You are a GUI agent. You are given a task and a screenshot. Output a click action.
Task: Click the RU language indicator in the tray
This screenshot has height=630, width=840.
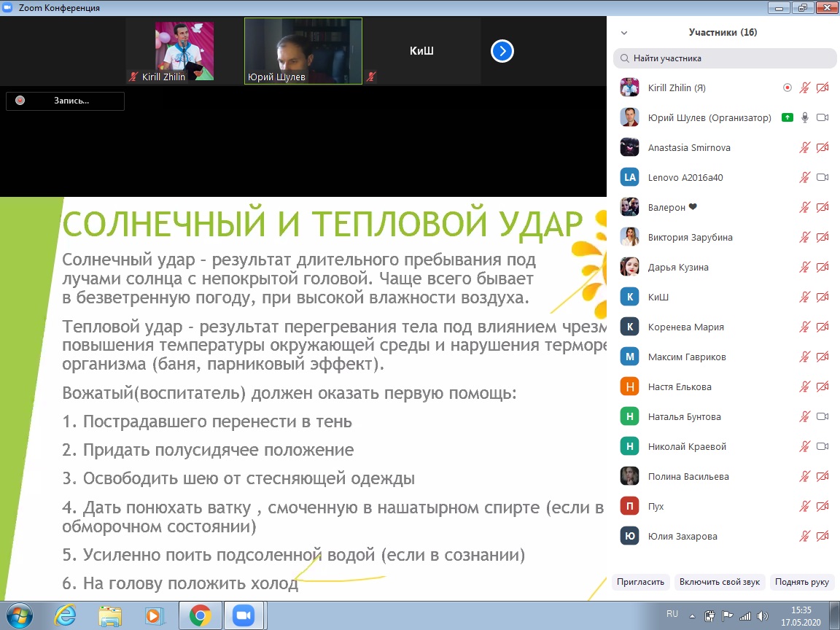[672, 613]
